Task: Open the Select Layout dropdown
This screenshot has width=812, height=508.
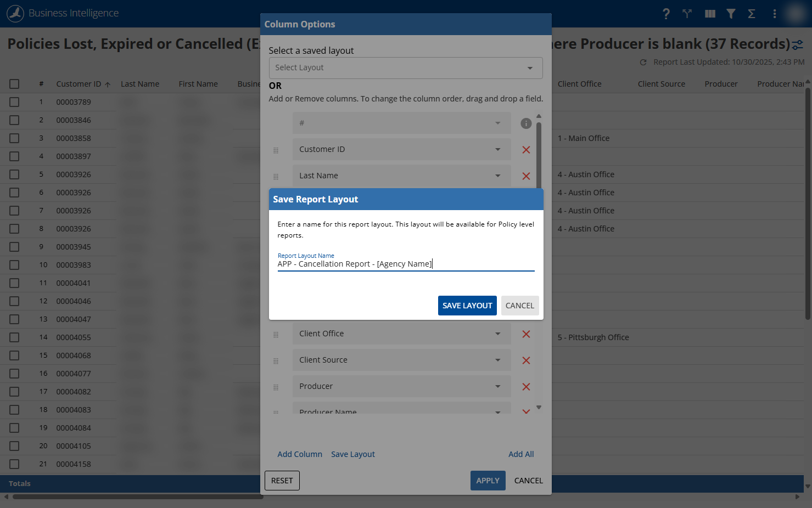Action: [406, 68]
